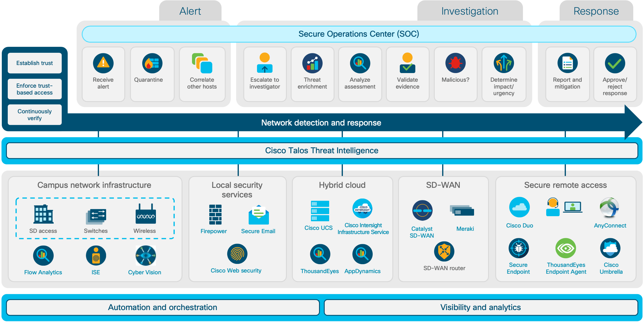The height and width of the screenshot is (322, 644).
Task: Click the Cisco Duo cloud icon
Action: [519, 207]
